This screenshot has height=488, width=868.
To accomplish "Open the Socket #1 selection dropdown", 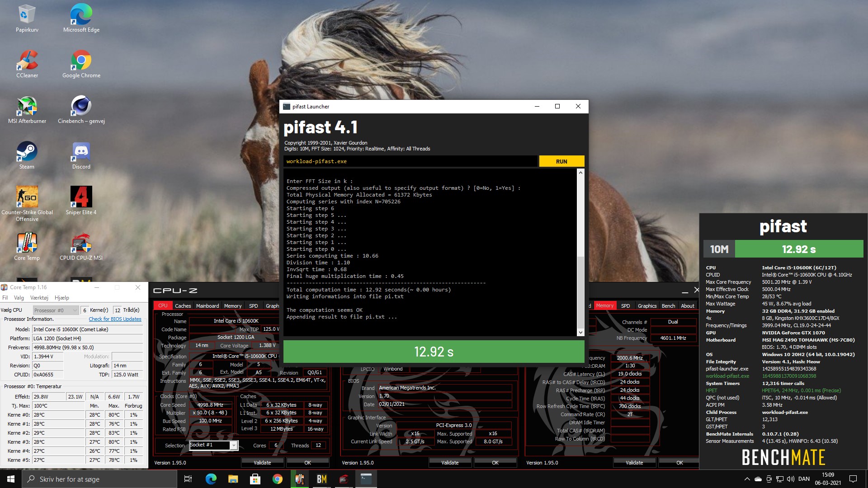I will tap(213, 445).
